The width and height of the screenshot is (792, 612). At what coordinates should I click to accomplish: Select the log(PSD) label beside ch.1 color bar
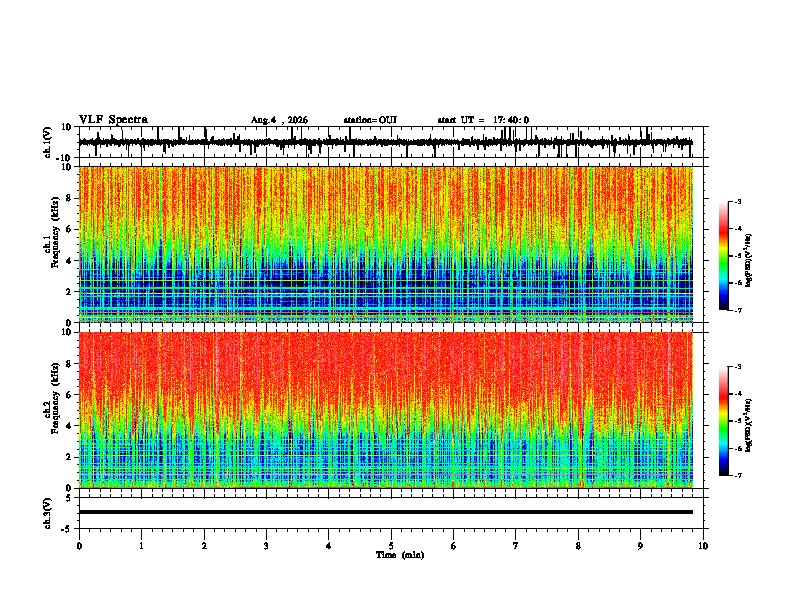coord(749,260)
